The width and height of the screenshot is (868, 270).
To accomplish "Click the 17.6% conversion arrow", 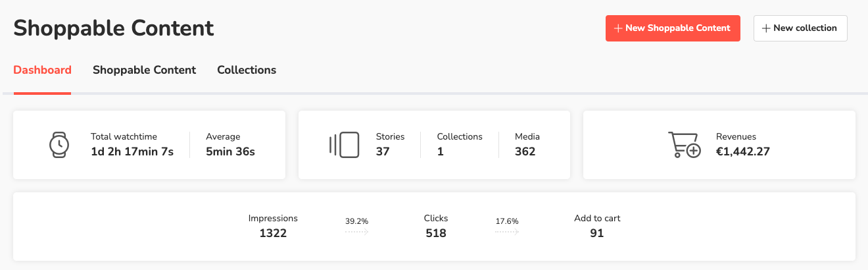I will (x=506, y=232).
